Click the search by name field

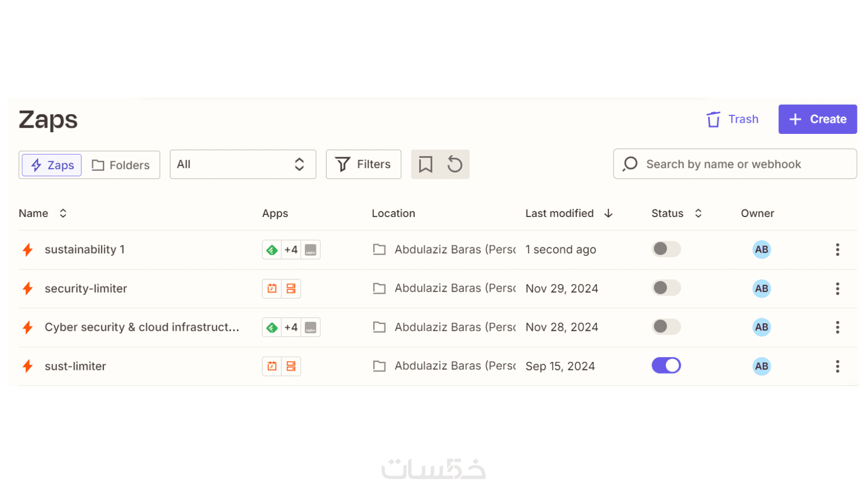point(735,165)
